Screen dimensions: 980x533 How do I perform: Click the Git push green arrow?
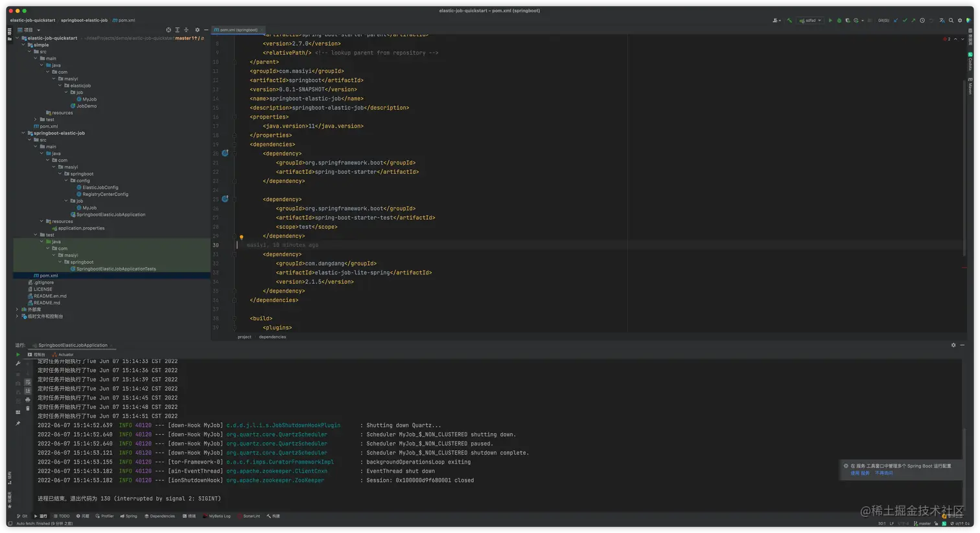(913, 21)
